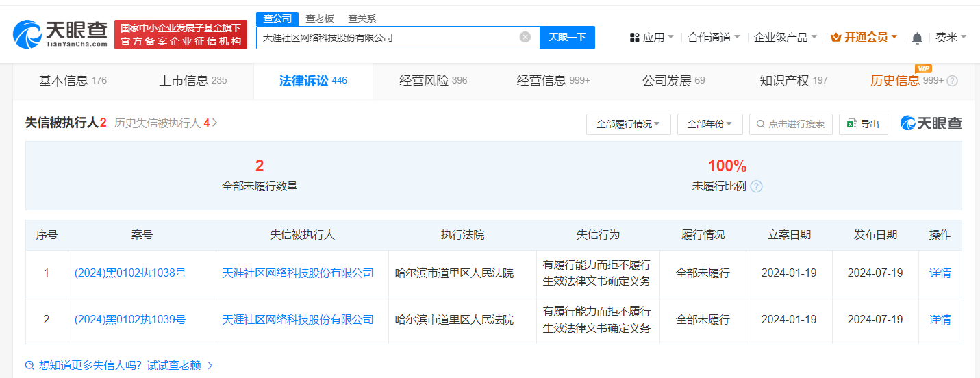Click help icon next to 历史信息 tab
Viewport: 980px width, 378px height.
[952, 81]
